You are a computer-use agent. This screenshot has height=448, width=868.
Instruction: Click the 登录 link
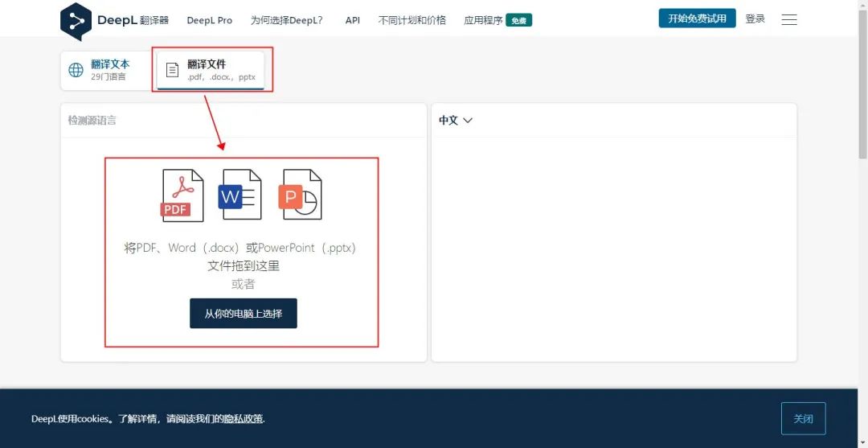pos(755,18)
